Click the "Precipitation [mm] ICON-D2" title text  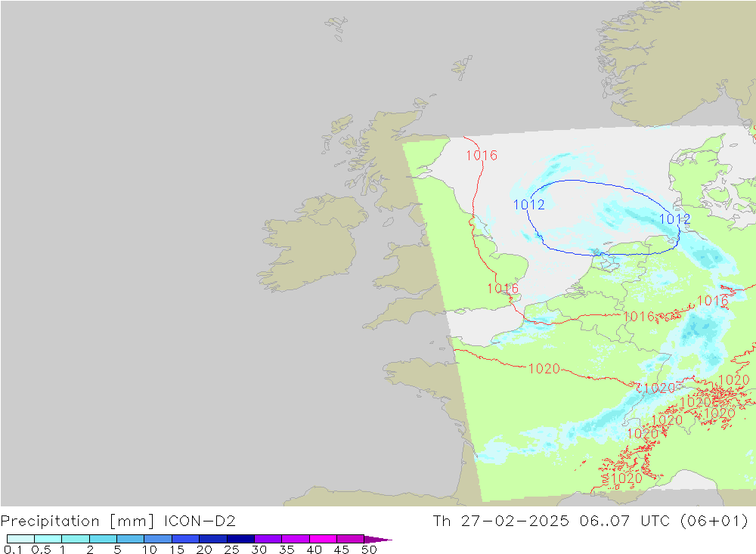pyautogui.click(x=118, y=522)
